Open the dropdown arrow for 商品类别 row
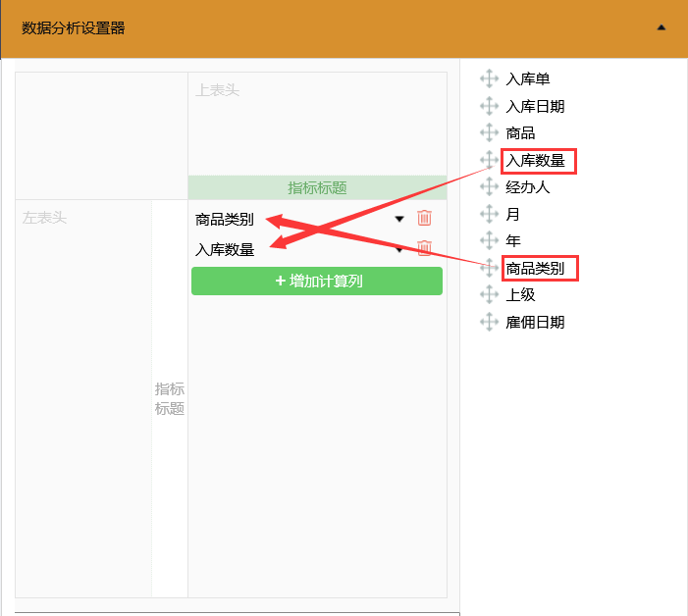 coord(399,219)
